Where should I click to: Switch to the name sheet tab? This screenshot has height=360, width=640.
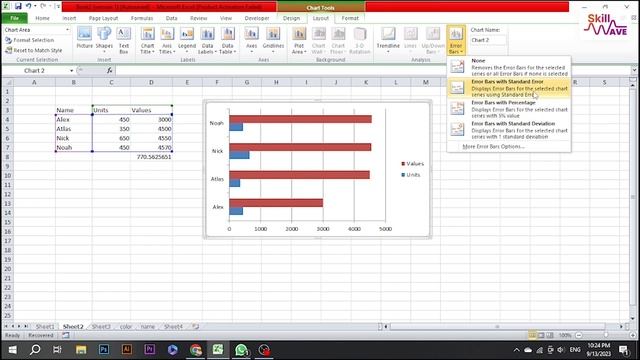(x=147, y=327)
